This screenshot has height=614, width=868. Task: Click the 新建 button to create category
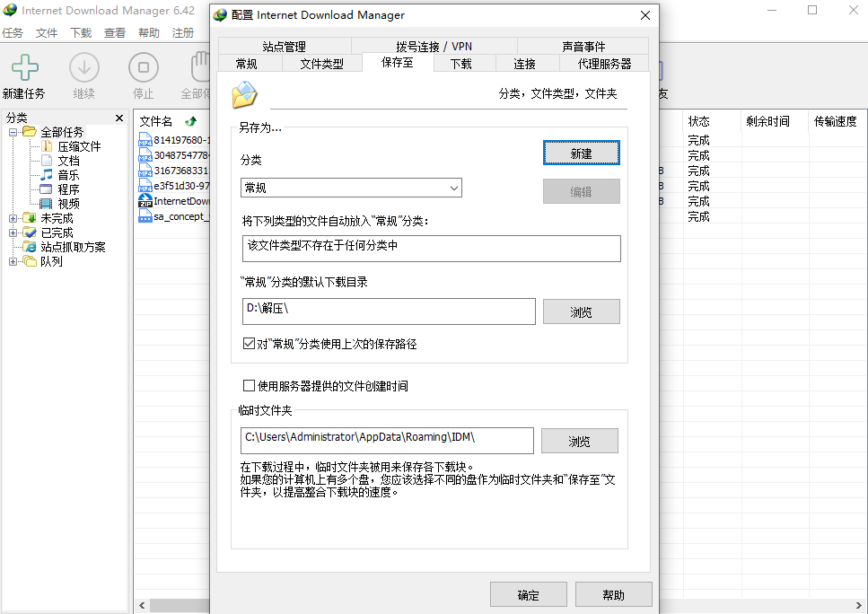click(581, 153)
